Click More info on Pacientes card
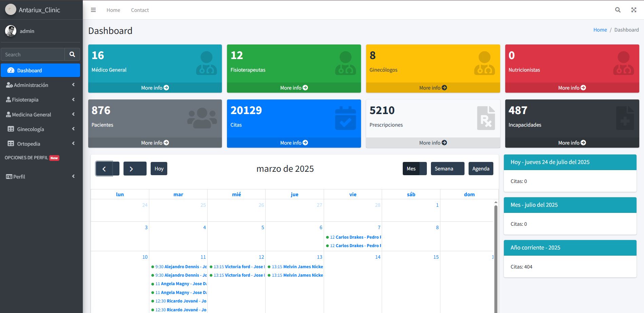 click(x=155, y=143)
